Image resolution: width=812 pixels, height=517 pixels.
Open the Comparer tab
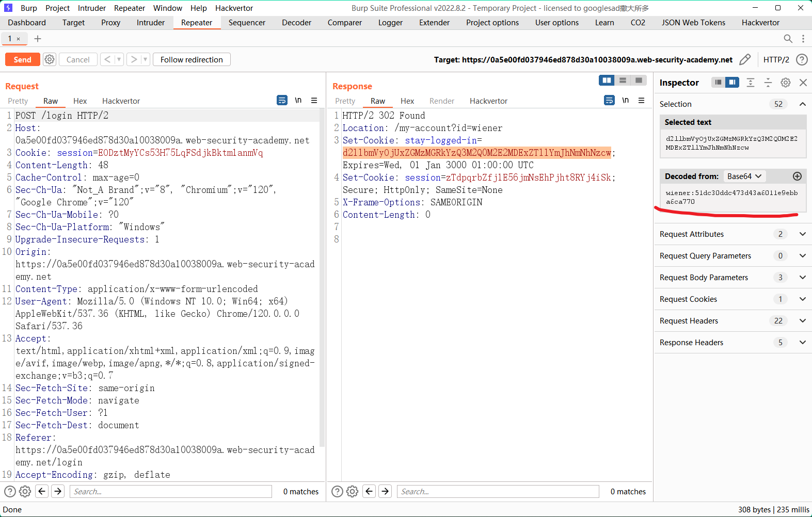[x=344, y=22]
